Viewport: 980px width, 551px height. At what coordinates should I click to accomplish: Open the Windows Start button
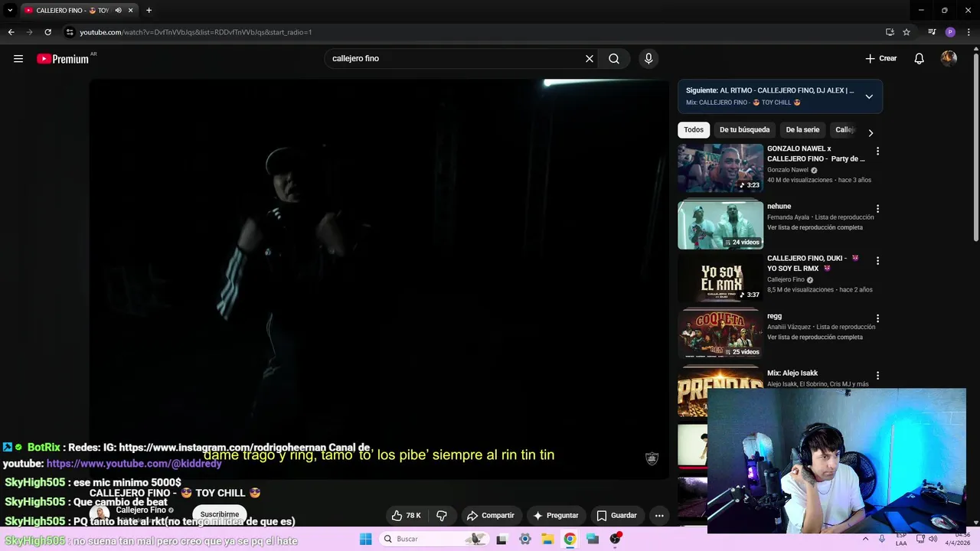tap(366, 539)
